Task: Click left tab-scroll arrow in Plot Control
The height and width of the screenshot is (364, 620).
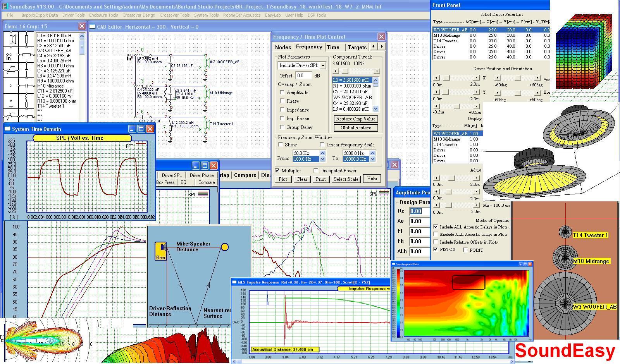Action: [374, 46]
